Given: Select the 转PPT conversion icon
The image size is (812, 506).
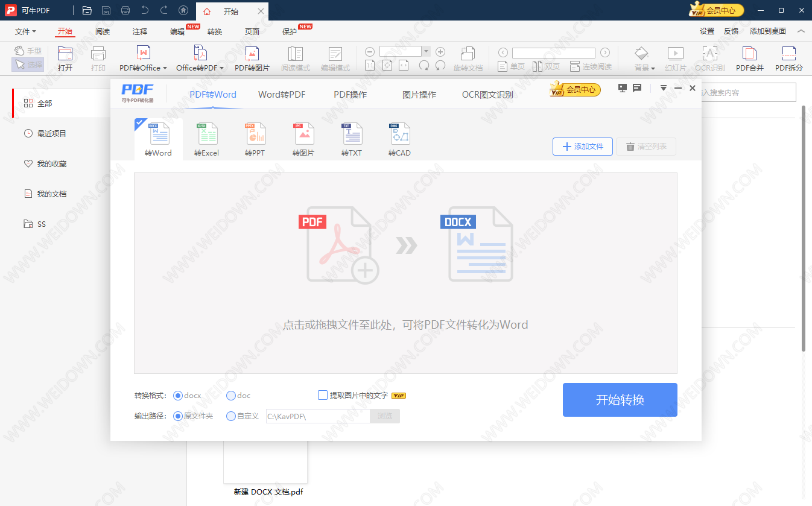Looking at the screenshot, I should click(255, 139).
